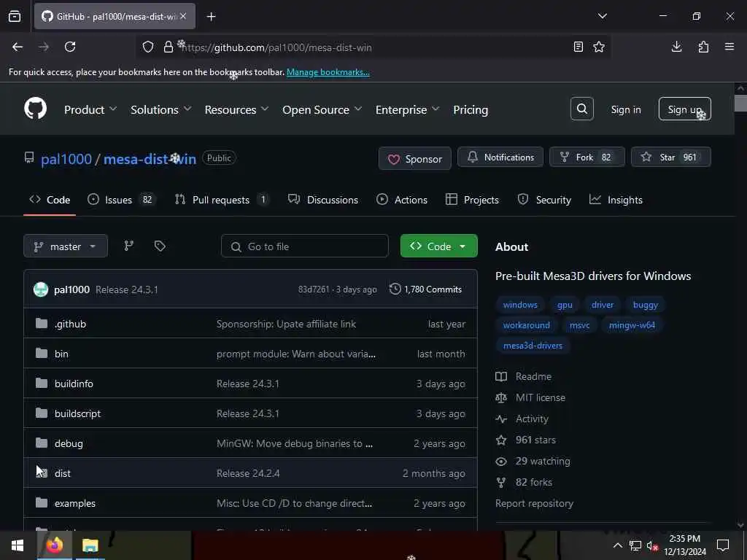Bookmark this page with the star icon
The height and width of the screenshot is (560, 747).
pos(599,47)
